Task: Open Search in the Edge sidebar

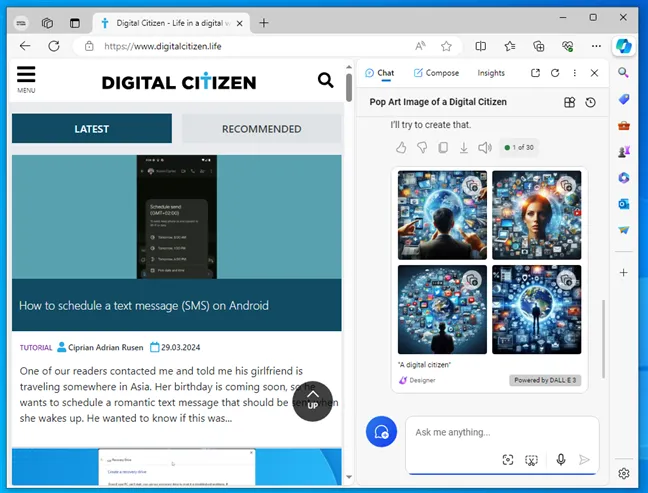Action: 623,73
